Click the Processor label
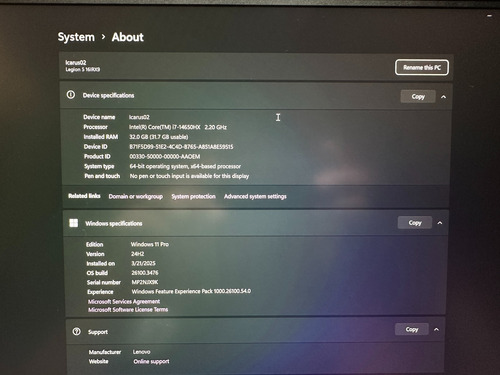This screenshot has height=375, width=500. coord(96,127)
